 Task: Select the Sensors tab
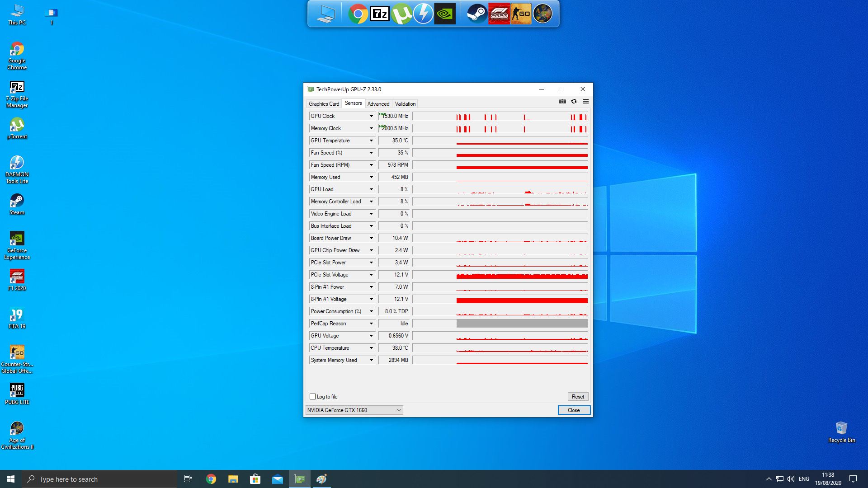tap(353, 103)
